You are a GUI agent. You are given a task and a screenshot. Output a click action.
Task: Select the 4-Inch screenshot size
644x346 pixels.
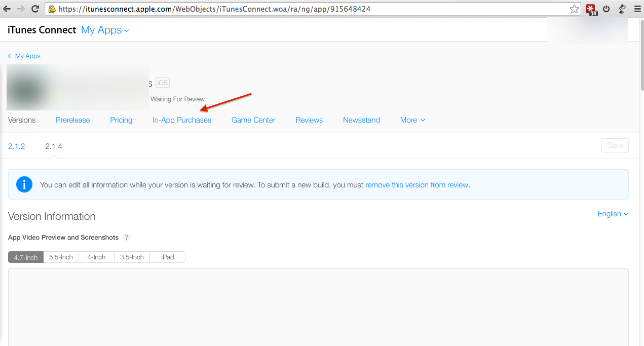click(x=96, y=257)
